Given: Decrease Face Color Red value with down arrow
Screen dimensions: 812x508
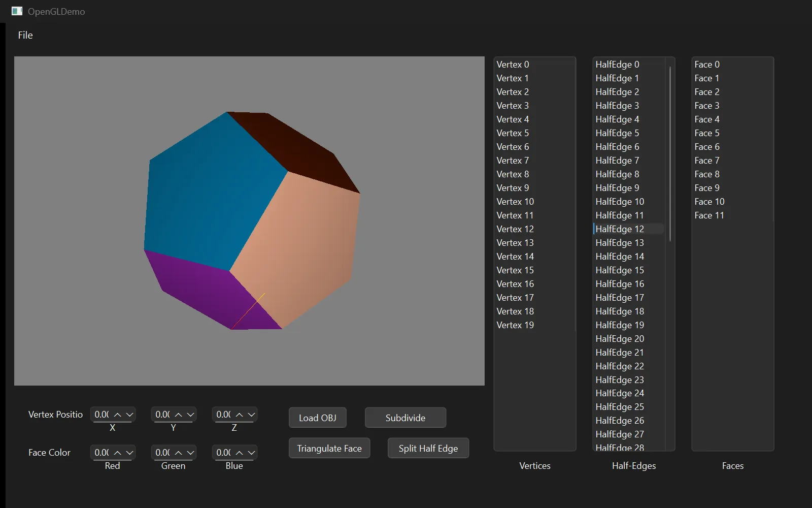Looking at the screenshot, I should 129,453.
